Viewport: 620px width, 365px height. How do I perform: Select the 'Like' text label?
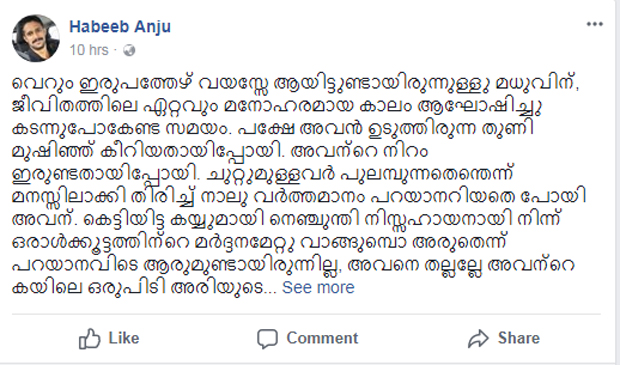[124, 338]
